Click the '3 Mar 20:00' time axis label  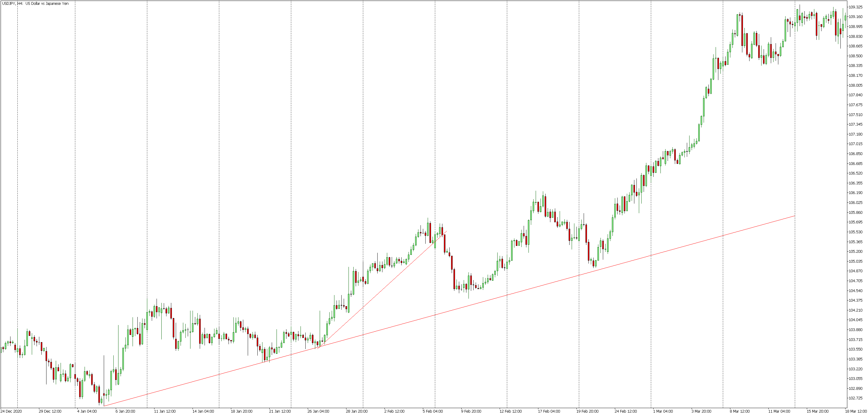point(702,411)
